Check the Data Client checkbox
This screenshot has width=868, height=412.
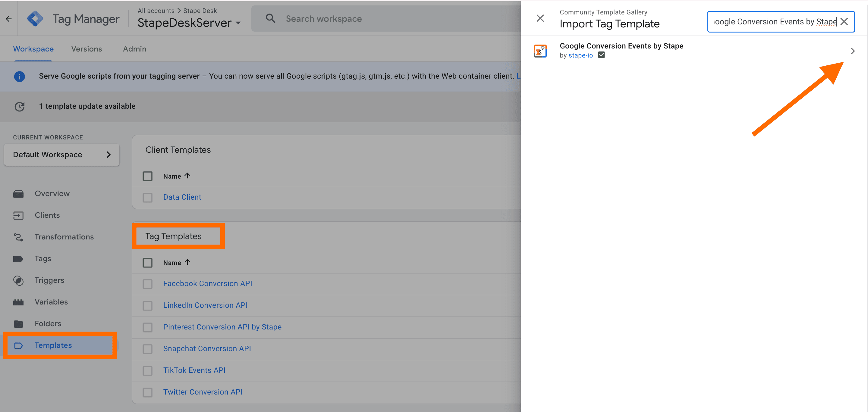pos(148,198)
